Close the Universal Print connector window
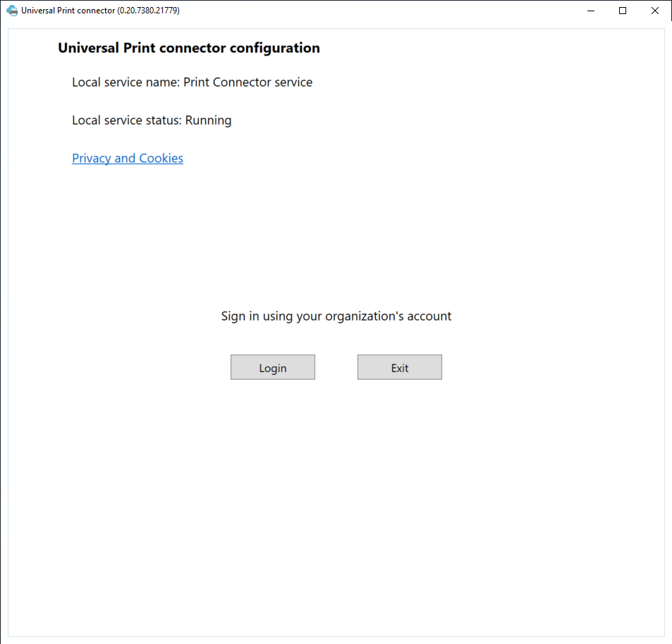672x644 pixels. point(655,11)
